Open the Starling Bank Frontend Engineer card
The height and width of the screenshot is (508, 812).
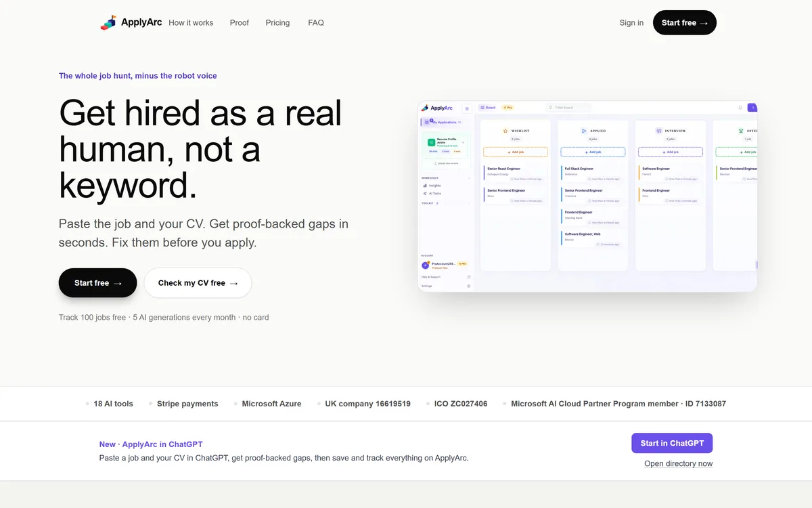593,217
